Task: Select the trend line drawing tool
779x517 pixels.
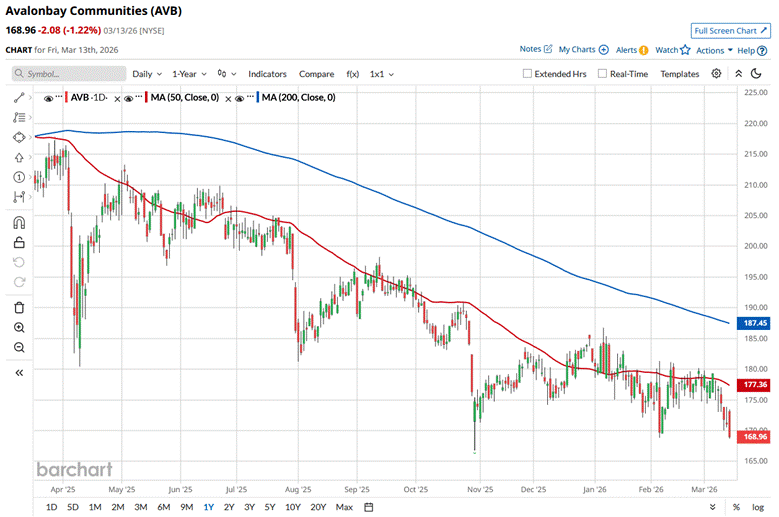Action: [x=19, y=98]
